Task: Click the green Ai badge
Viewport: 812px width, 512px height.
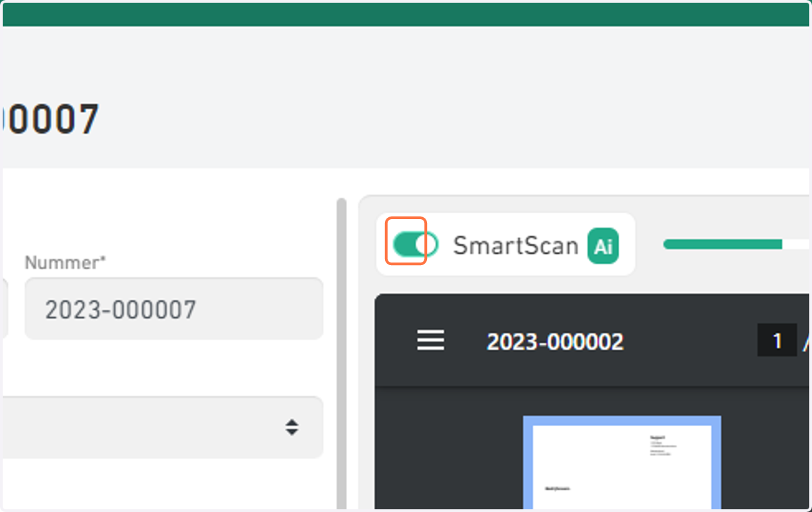Action: pyautogui.click(x=603, y=246)
